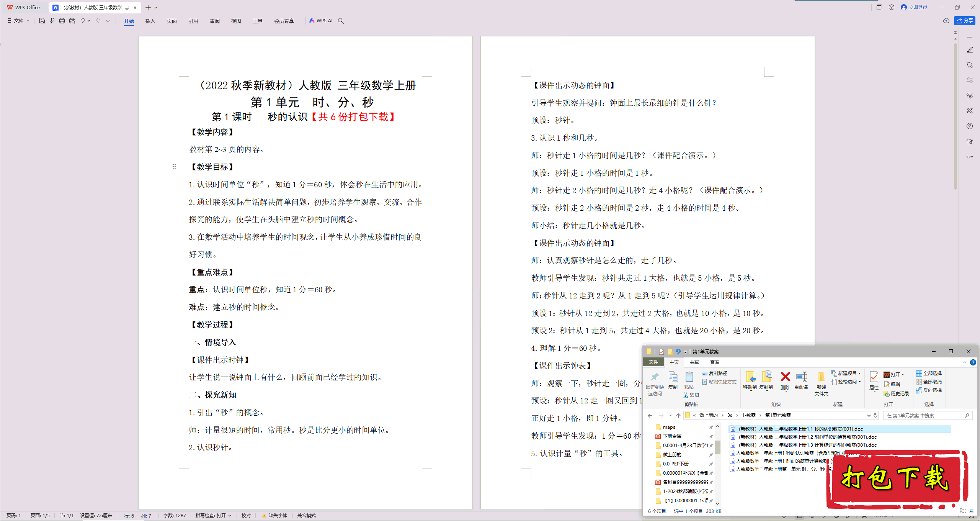980x521 pixels.
Task: Click 全部选择 in Explorer ribbon
Action: (929, 373)
